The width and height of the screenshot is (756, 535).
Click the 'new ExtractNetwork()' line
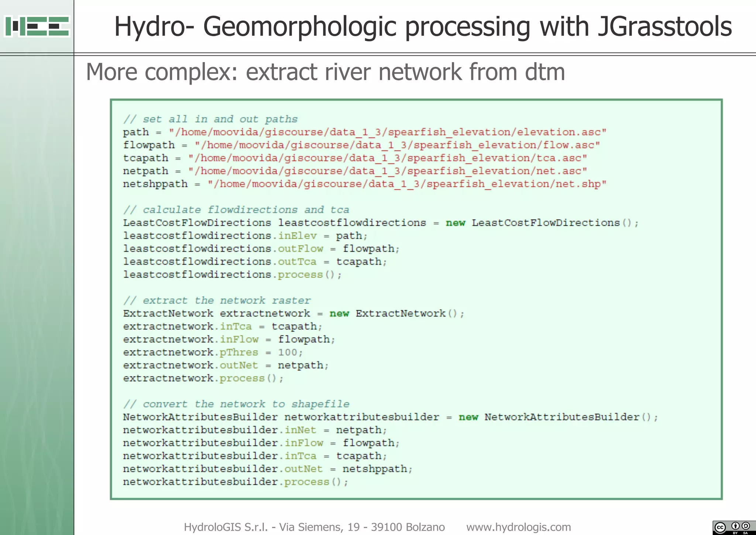(x=294, y=313)
